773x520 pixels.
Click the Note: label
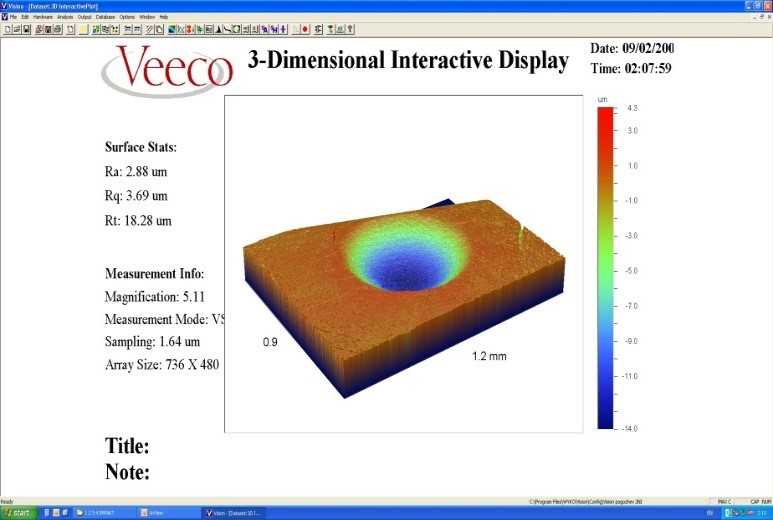(127, 472)
